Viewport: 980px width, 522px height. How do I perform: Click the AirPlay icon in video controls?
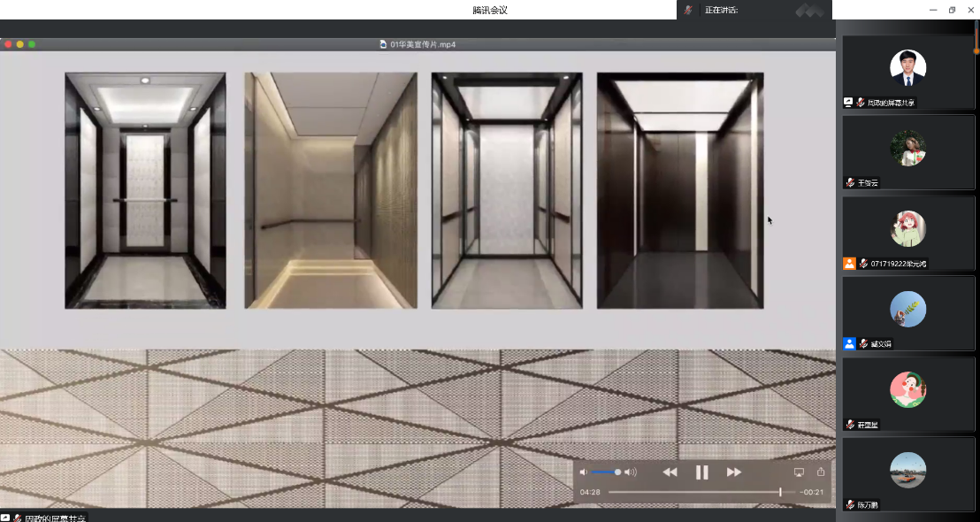click(799, 472)
